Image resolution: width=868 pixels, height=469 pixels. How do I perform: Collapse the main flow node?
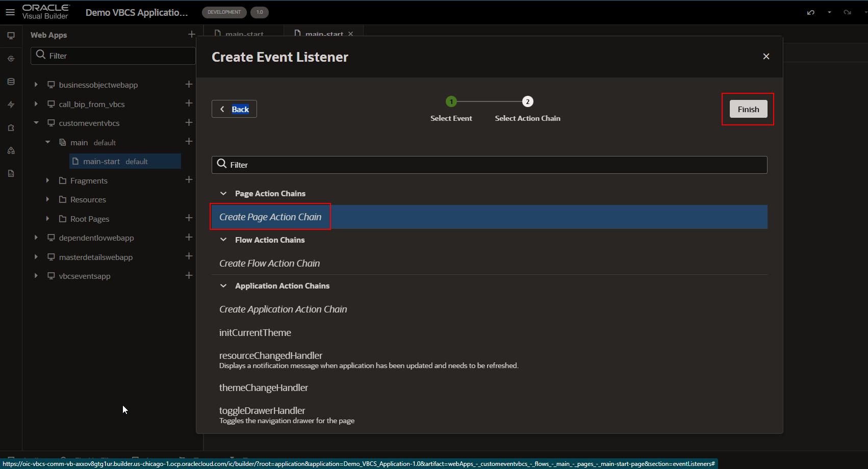47,142
